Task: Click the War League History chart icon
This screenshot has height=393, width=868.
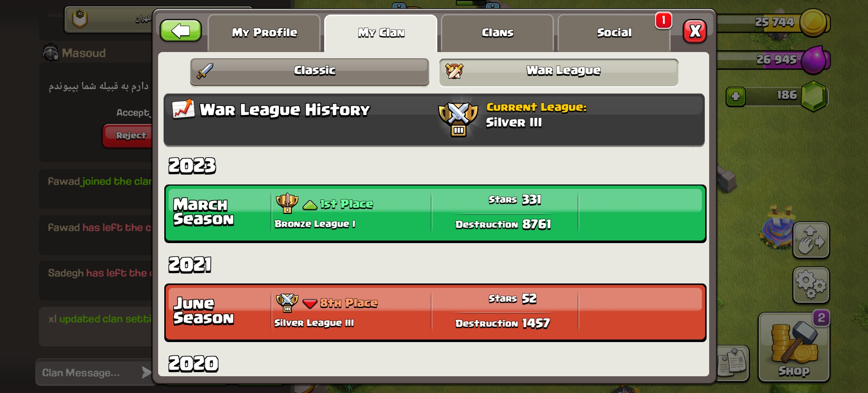Action: (183, 109)
